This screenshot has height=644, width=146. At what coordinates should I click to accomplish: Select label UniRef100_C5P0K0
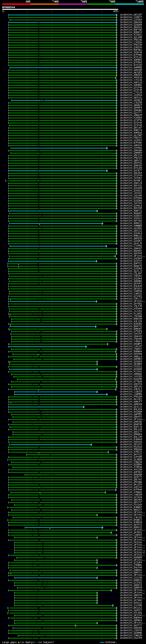pyautogui.click(x=131, y=276)
